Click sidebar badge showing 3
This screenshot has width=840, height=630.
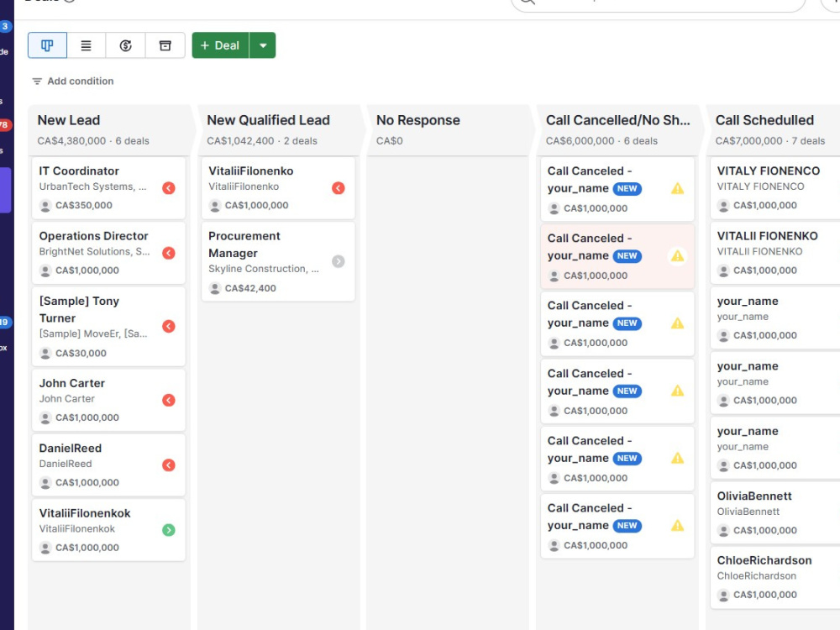(5, 26)
